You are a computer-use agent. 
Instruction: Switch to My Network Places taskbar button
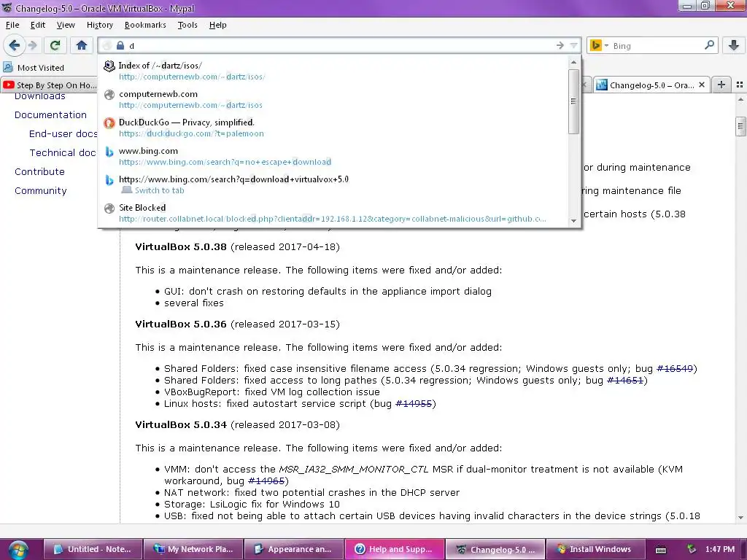pos(193,549)
